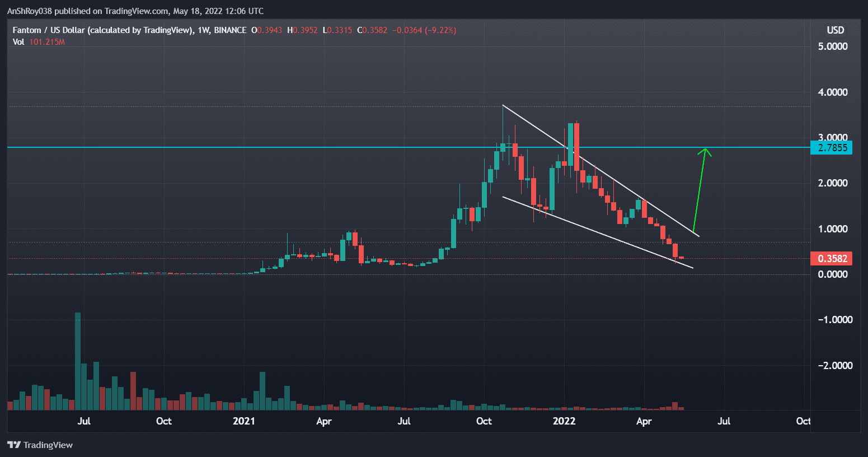Select the Apr label on the time axis
The image size is (868, 457).
click(644, 421)
